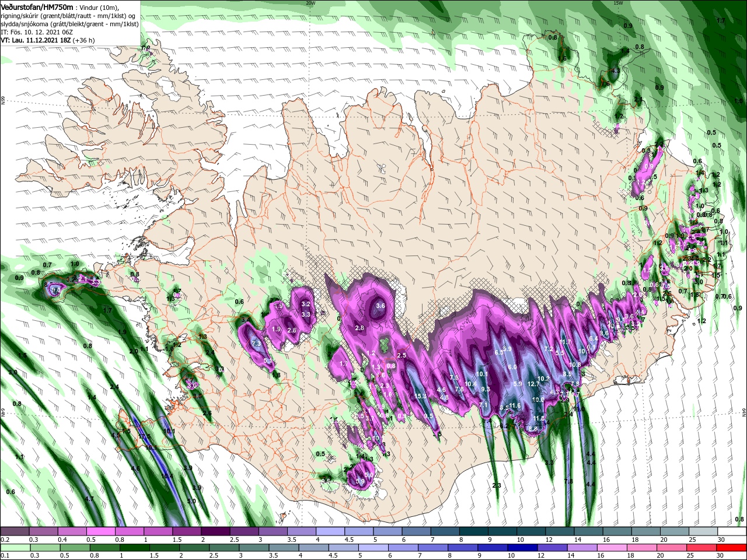Click the '0.2' tick label in snow legend
The image size is (747, 560).
[x=5, y=540]
